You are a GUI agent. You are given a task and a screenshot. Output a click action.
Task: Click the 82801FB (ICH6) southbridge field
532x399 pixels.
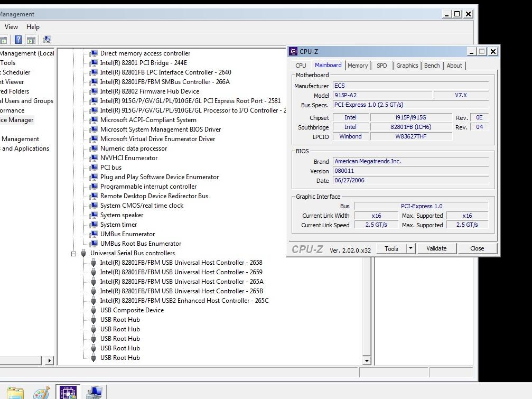click(x=411, y=127)
